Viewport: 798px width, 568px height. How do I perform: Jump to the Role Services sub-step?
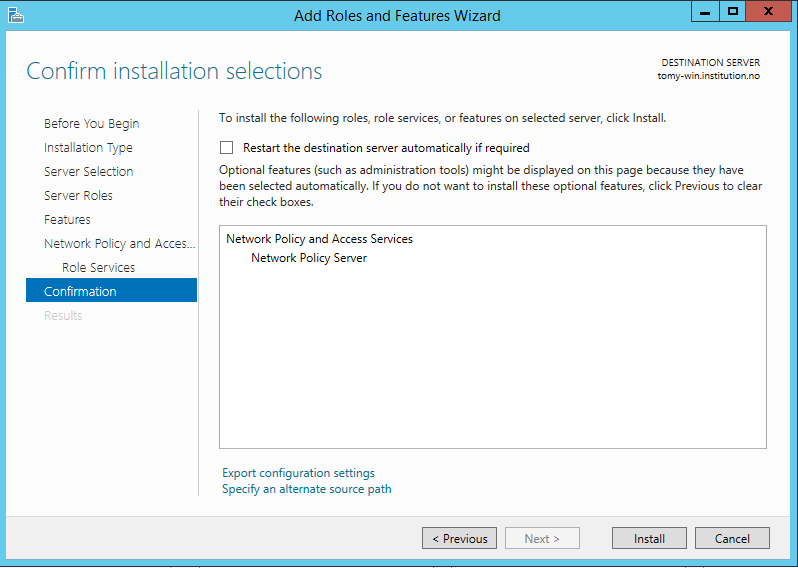pos(98,268)
